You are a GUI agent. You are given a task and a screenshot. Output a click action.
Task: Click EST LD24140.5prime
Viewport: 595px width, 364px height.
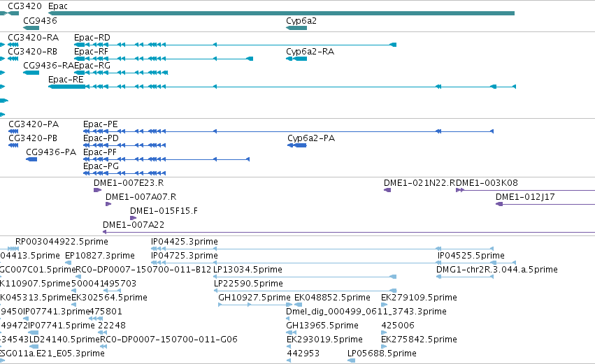point(34,347)
